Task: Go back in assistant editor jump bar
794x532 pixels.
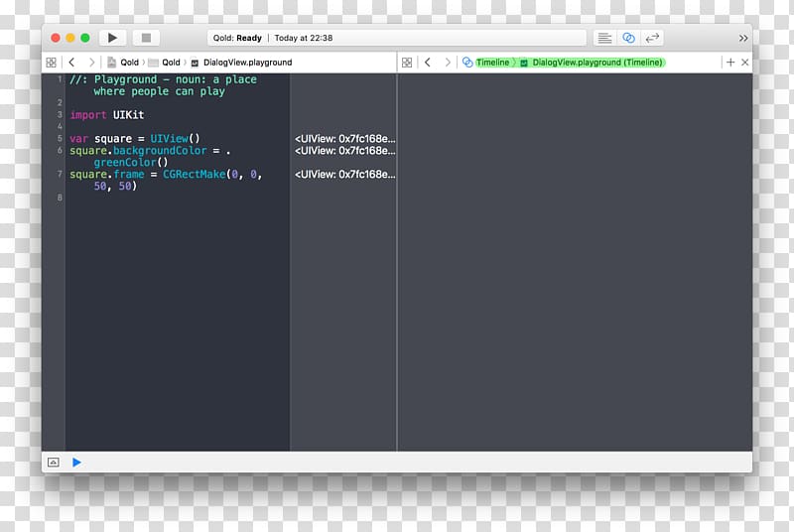Action: (x=428, y=63)
